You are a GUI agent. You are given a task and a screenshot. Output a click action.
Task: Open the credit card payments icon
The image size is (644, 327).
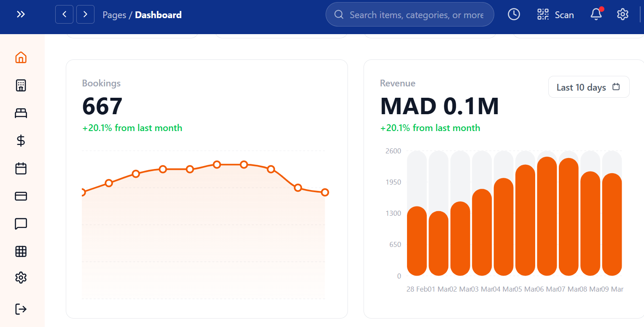21,196
